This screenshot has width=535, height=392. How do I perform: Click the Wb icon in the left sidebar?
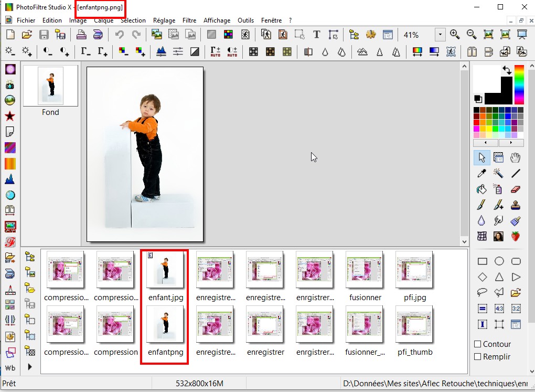(x=10, y=368)
